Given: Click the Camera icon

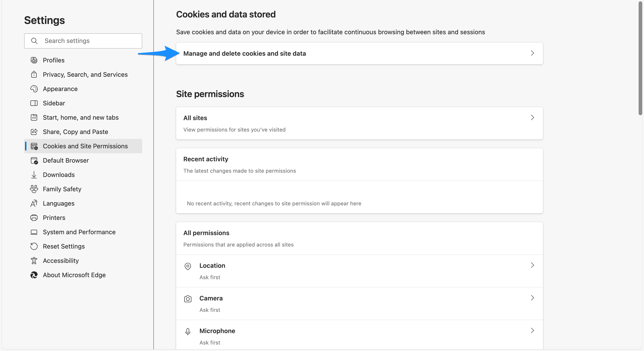Looking at the screenshot, I should (x=188, y=299).
